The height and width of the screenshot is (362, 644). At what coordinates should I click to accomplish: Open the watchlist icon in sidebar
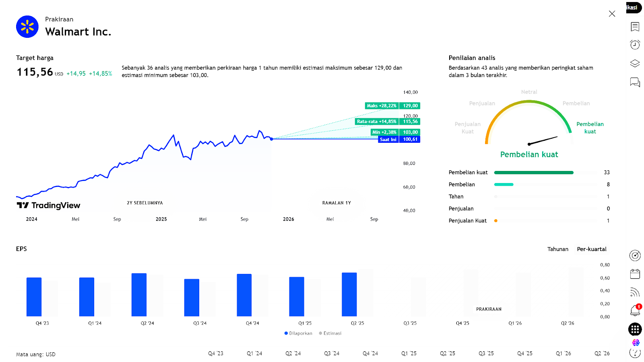click(635, 27)
